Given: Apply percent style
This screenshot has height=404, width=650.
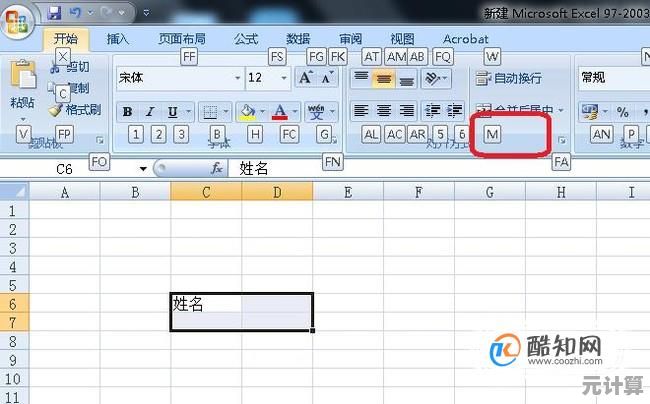Looking at the screenshot, I should click(x=622, y=111).
